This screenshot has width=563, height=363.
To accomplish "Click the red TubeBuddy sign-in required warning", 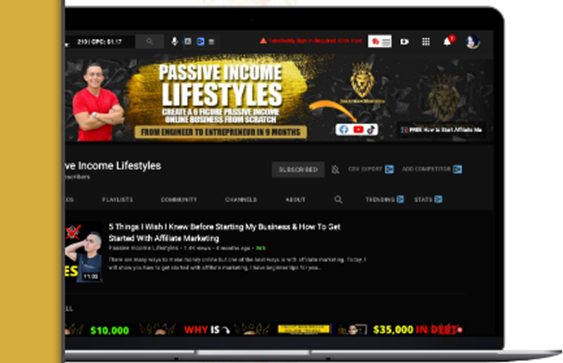I will pos(311,41).
